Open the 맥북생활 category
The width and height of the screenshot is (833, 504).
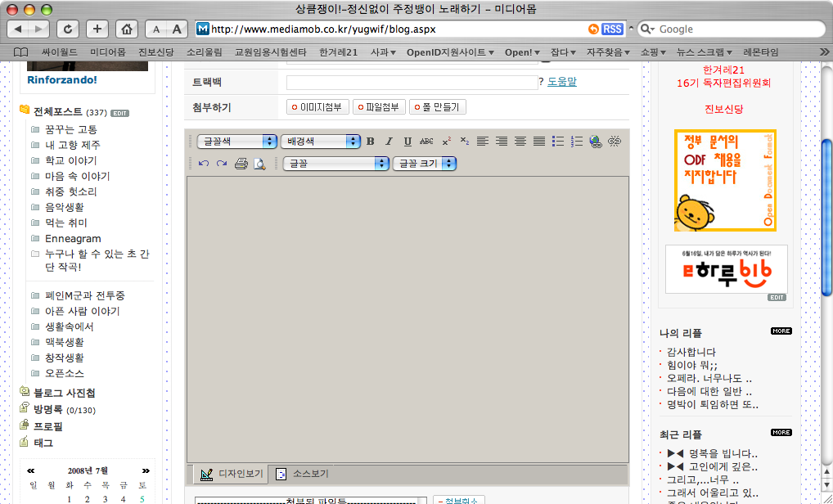(65, 342)
